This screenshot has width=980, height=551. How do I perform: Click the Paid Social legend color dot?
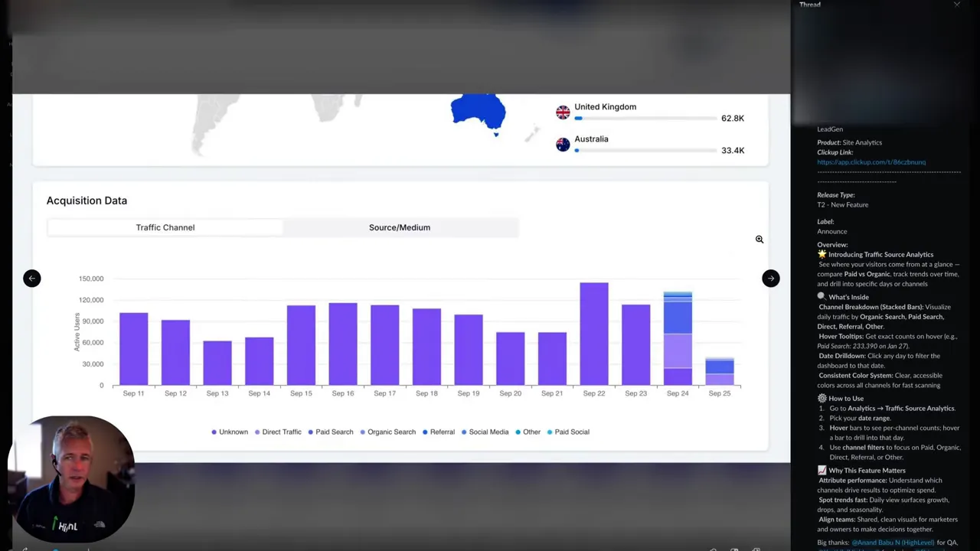(551, 432)
